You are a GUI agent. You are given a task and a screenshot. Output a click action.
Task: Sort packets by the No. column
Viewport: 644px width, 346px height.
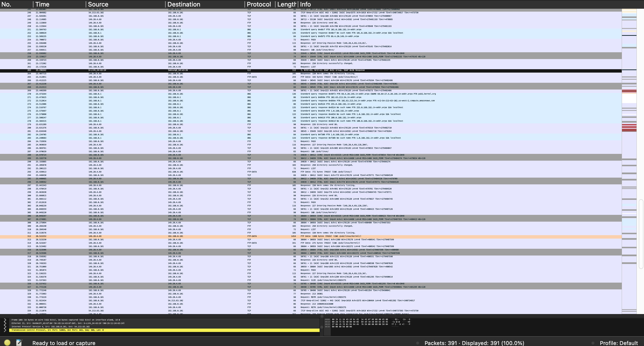(6, 4)
